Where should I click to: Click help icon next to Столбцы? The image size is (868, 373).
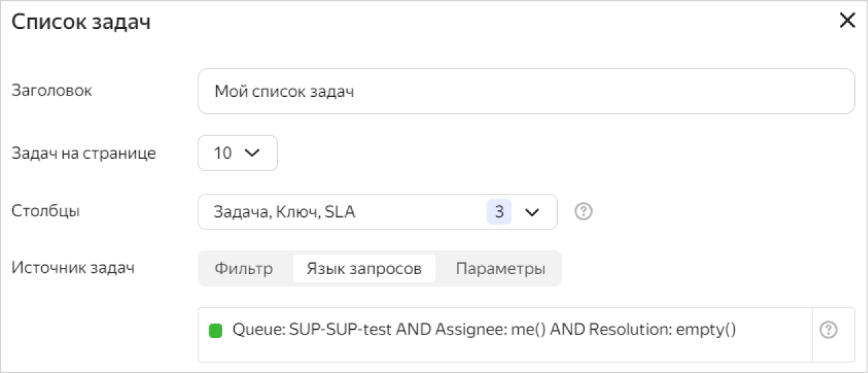[x=583, y=212]
